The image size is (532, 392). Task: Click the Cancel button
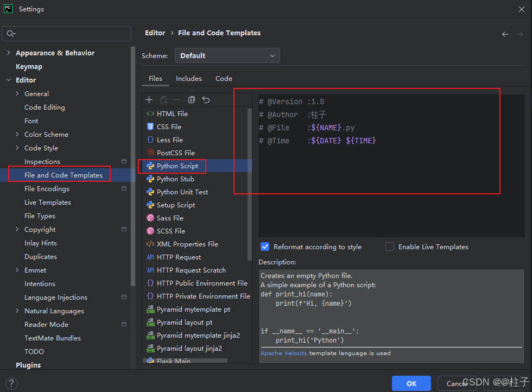457,383
